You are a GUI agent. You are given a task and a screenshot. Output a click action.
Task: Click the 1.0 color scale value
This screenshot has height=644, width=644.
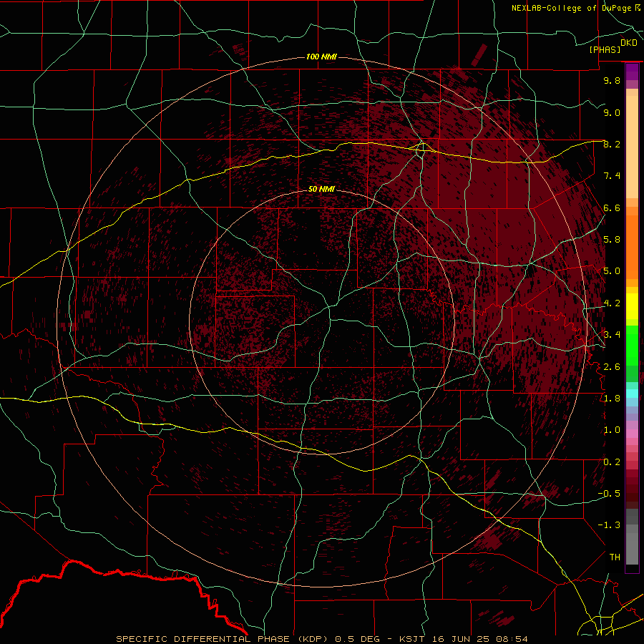[x=612, y=430]
